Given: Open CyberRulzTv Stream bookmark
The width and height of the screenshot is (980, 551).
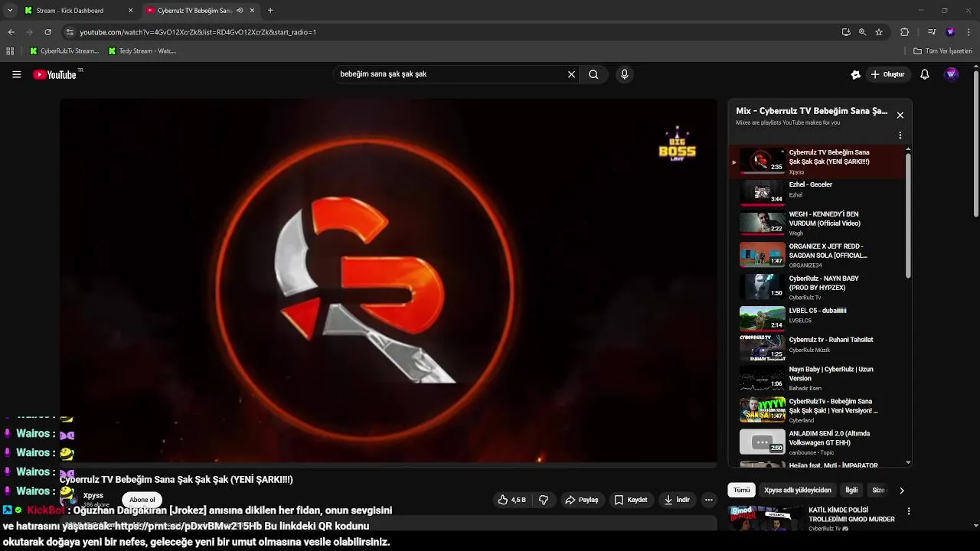Looking at the screenshot, I should [x=64, y=51].
